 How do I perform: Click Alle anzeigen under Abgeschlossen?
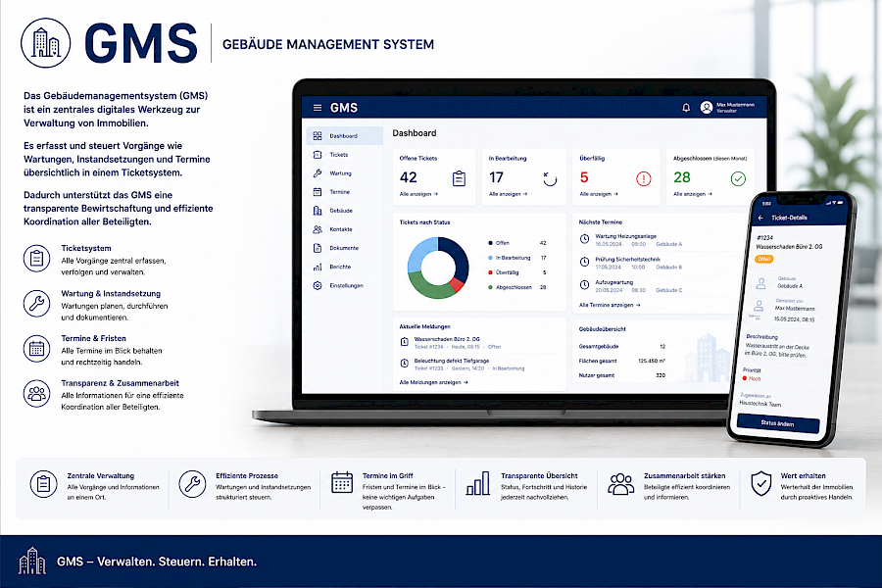(693, 194)
